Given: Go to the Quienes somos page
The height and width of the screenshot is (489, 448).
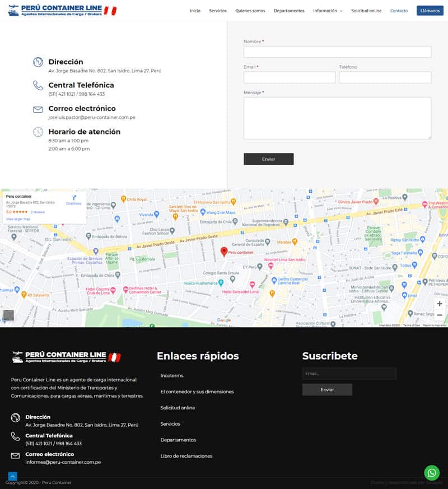Looking at the screenshot, I should 250,11.
